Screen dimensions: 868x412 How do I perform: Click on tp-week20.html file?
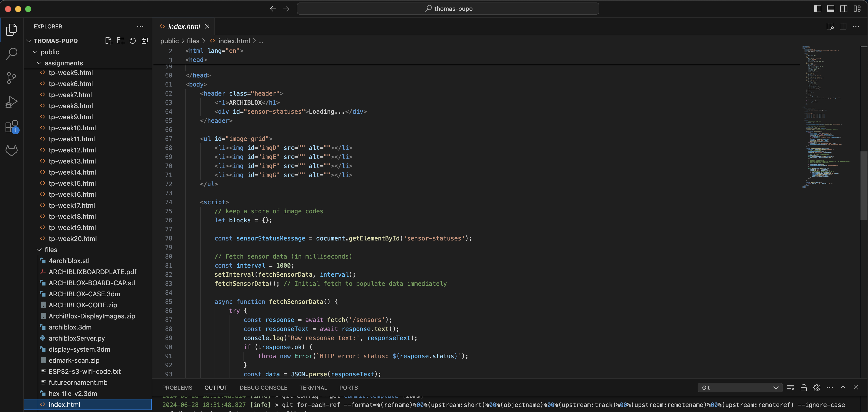73,239
